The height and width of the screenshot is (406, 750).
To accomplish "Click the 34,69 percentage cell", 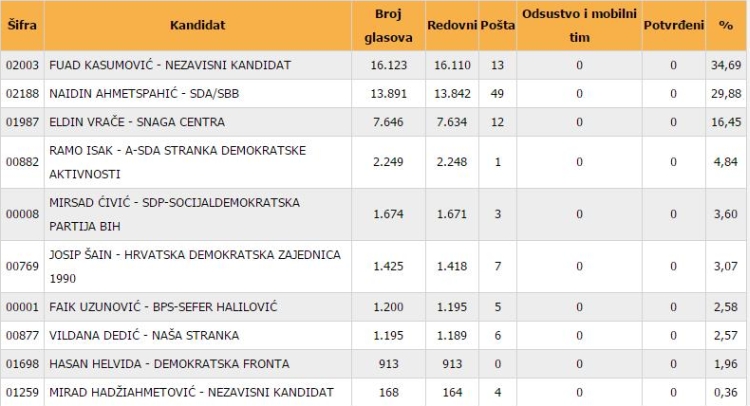I will pyautogui.click(x=728, y=65).
